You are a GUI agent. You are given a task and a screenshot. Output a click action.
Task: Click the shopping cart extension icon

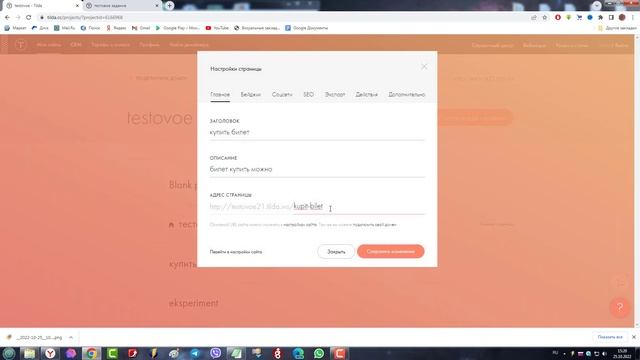coord(579,18)
